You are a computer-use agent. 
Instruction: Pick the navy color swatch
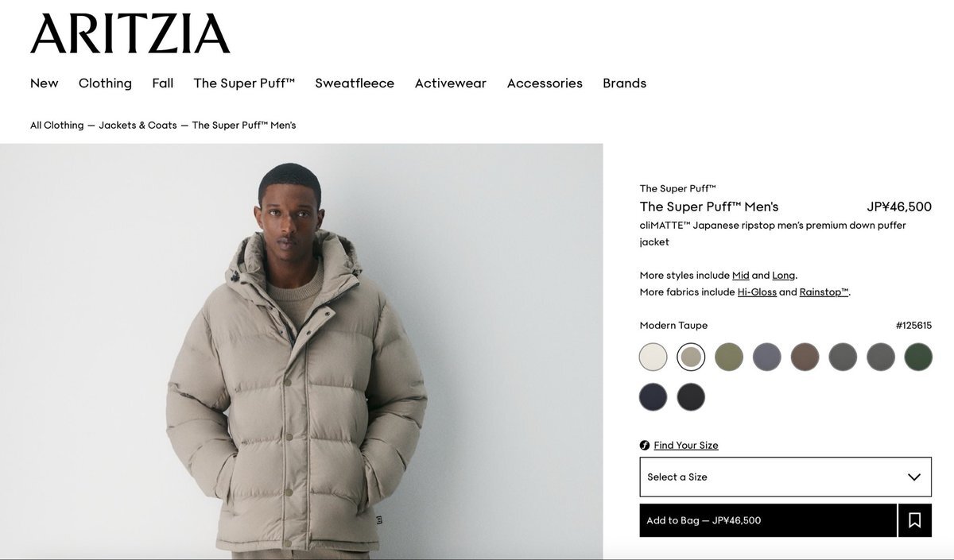pos(653,396)
